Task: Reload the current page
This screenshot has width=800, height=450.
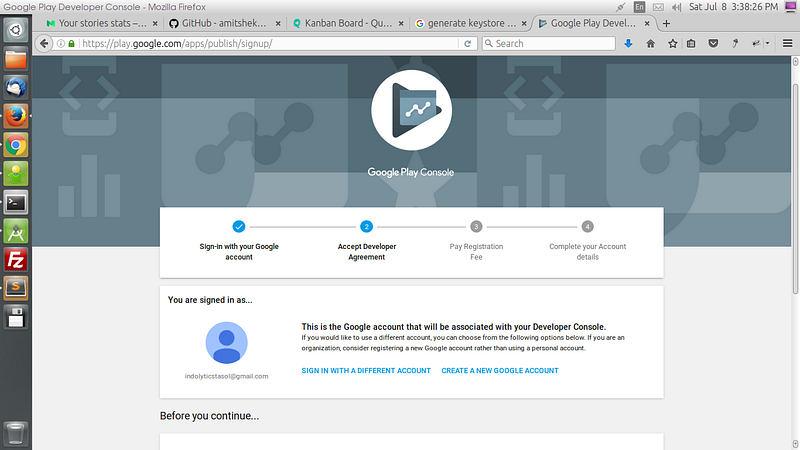Action: coord(467,43)
